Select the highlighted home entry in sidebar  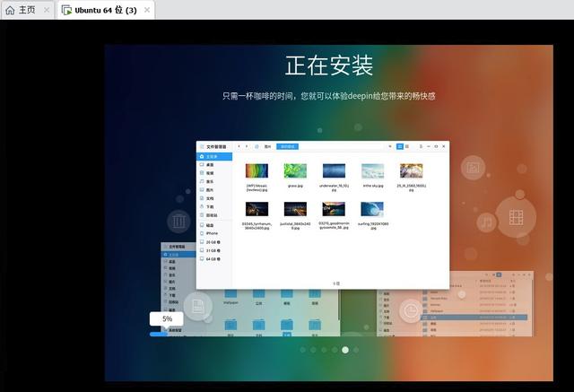(x=214, y=157)
